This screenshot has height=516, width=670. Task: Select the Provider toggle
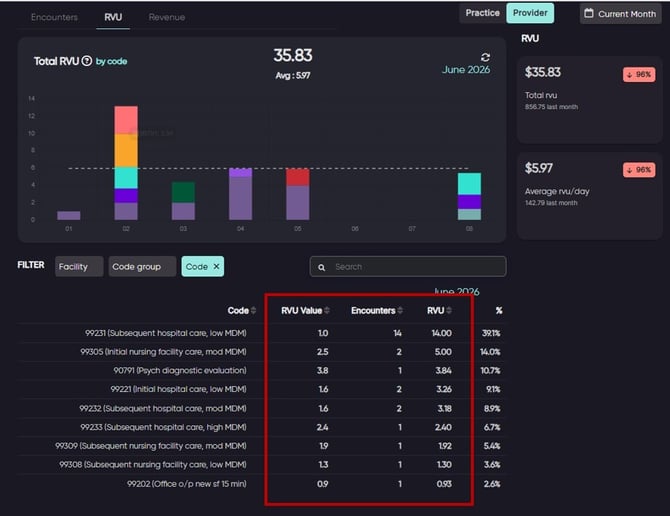(530, 13)
